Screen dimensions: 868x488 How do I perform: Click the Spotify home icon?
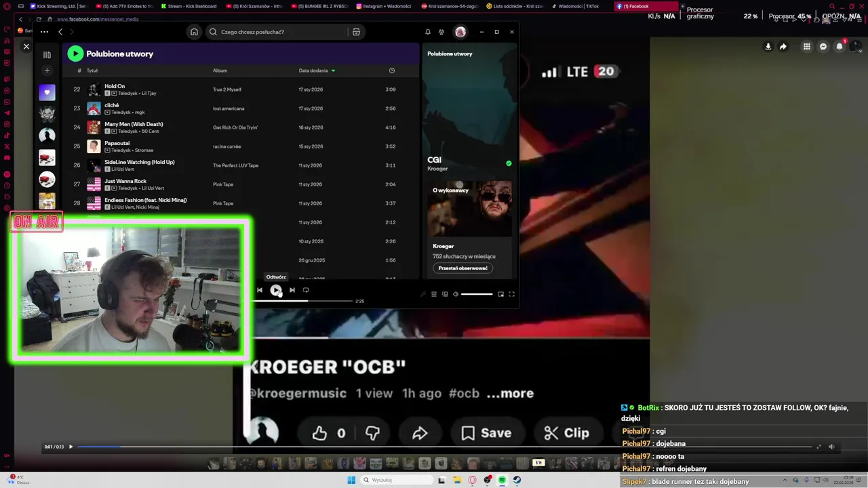click(x=195, y=32)
